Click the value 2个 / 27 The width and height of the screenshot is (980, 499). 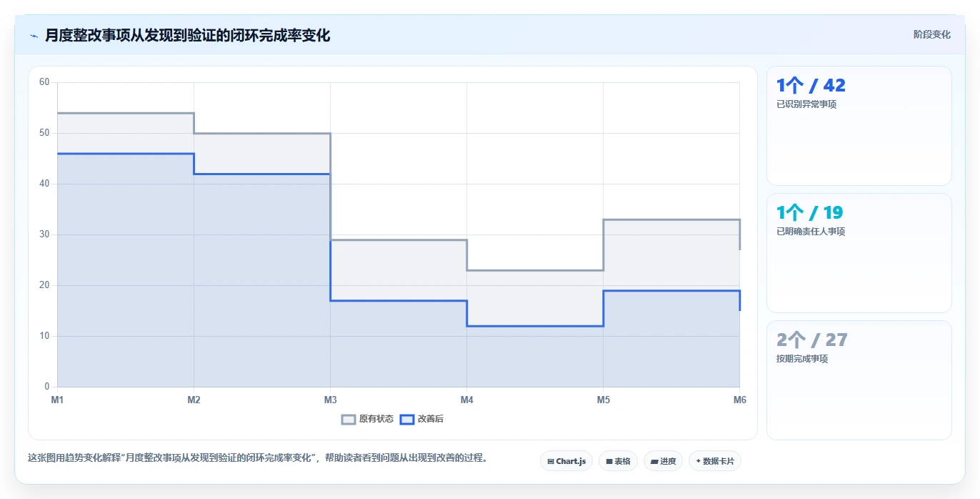coord(812,340)
